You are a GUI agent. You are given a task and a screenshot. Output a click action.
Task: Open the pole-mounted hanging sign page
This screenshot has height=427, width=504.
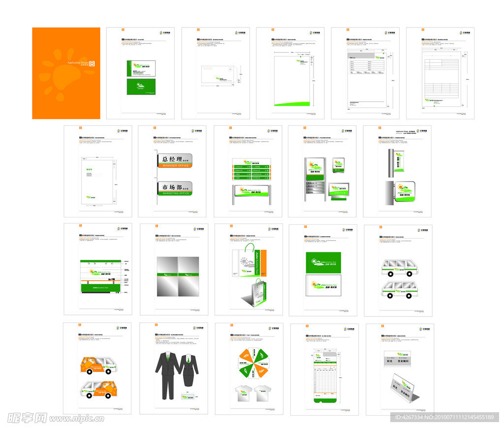397,171
